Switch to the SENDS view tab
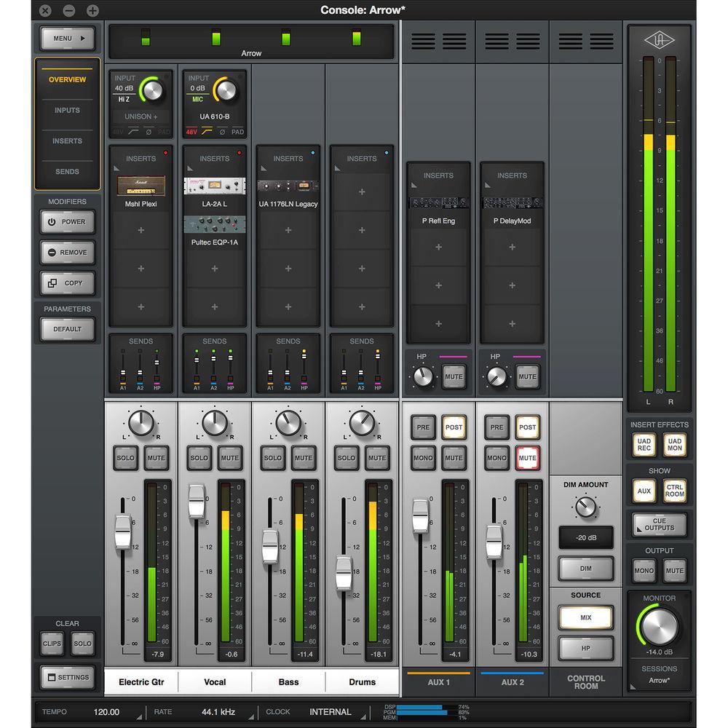 pyautogui.click(x=67, y=171)
